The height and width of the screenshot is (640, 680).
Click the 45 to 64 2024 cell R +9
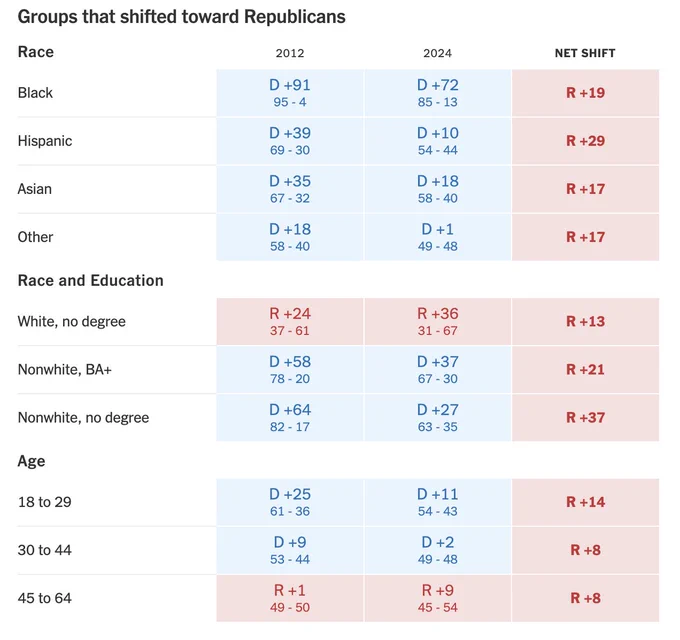(x=437, y=598)
